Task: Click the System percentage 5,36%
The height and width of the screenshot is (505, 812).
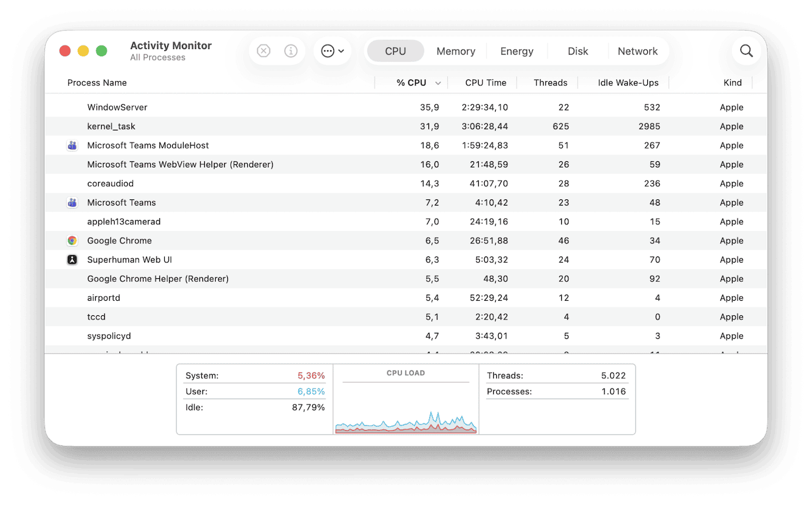Action: coord(311,376)
